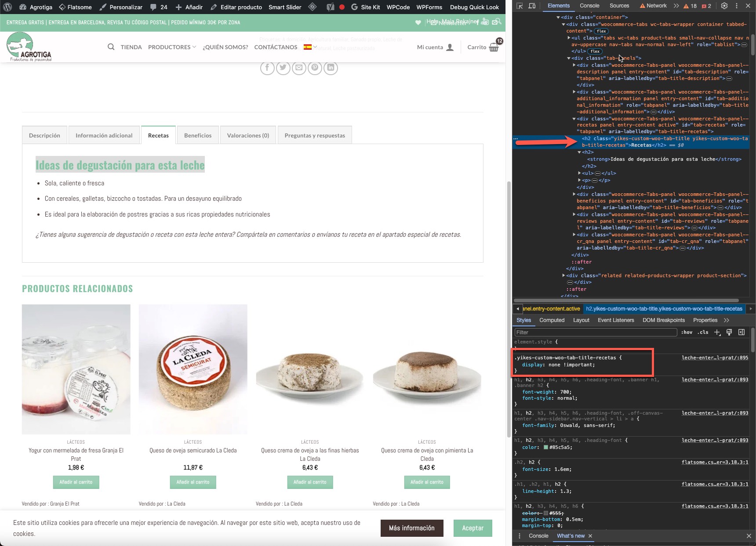The image size is (756, 546).
Task: Open DevTools settings gear
Action: [724, 6]
